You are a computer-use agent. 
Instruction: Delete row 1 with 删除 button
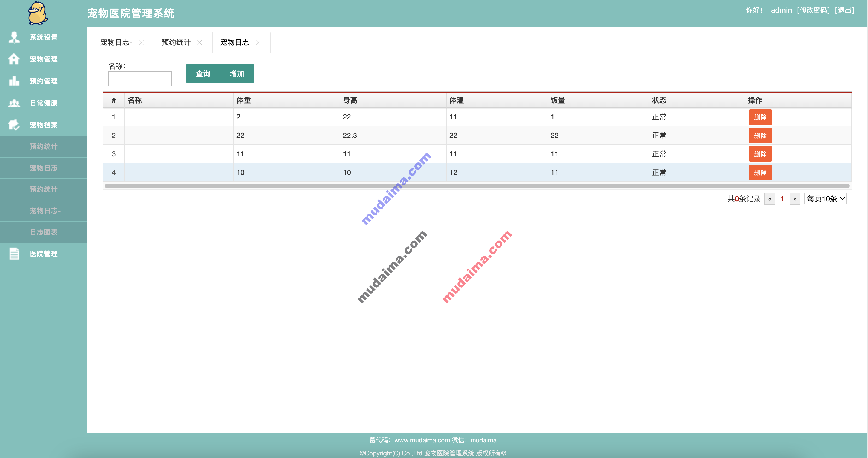pyautogui.click(x=760, y=117)
